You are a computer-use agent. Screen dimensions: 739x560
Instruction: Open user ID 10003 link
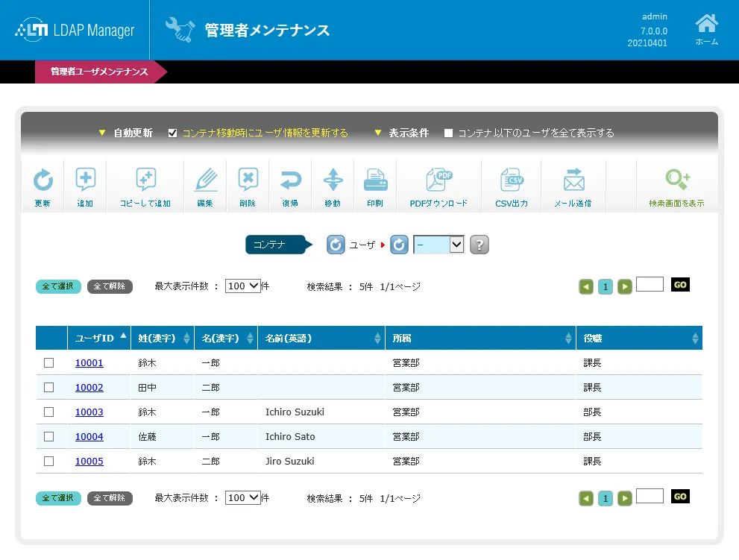pyautogui.click(x=89, y=412)
